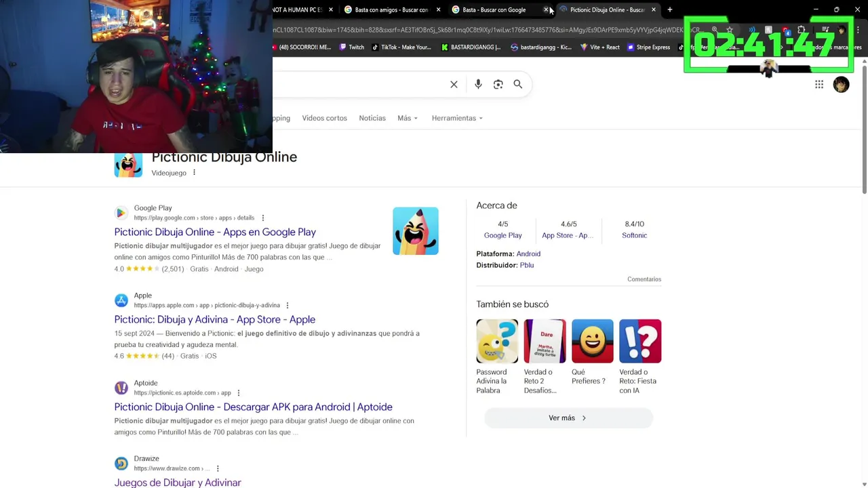This screenshot has height=488, width=868.
Task: Open Descargar APK para Android Aptoide link
Action: [253, 407]
